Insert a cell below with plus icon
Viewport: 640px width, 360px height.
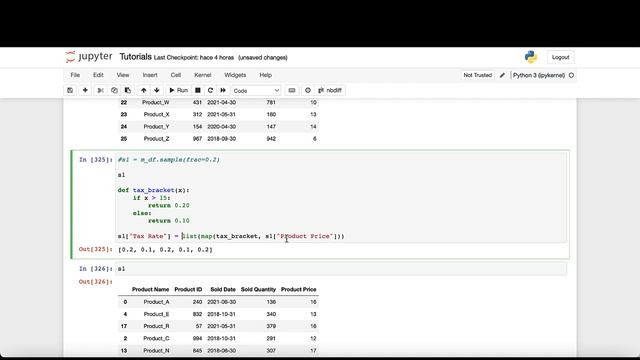85,90
